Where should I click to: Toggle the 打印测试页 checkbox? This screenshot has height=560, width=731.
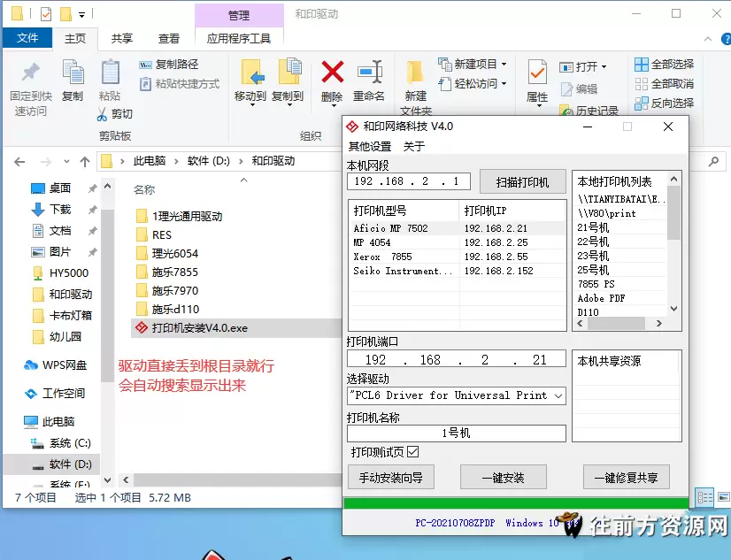click(x=412, y=452)
